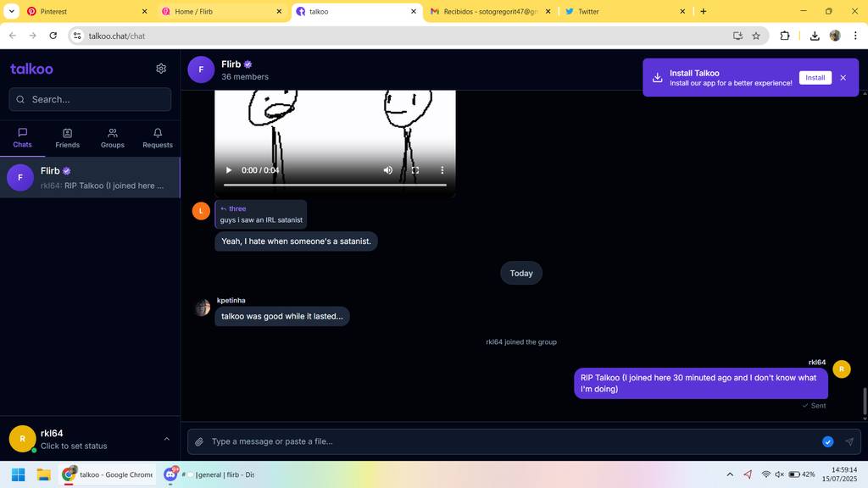This screenshot has width=868, height=488.
Task: Go back in browser history
Action: click(x=12, y=36)
